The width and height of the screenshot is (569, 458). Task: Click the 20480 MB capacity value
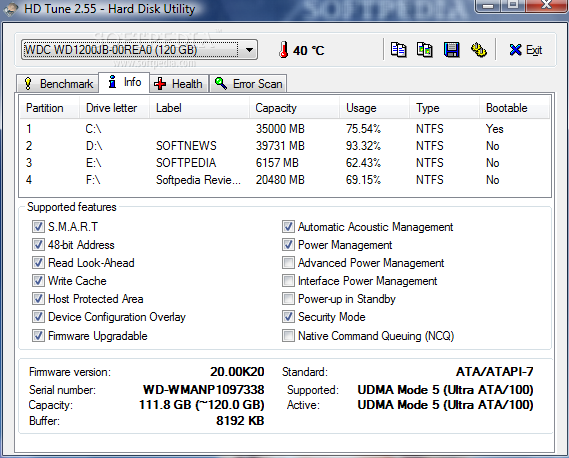point(280,180)
